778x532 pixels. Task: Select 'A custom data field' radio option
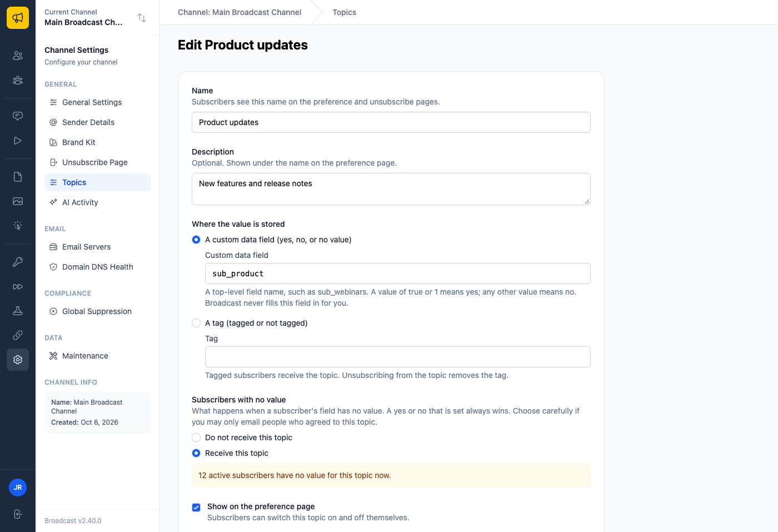(196, 240)
